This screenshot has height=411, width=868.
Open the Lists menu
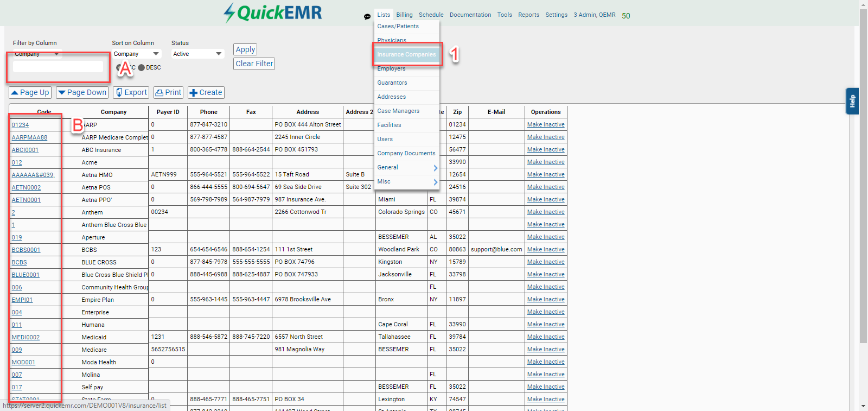point(384,15)
